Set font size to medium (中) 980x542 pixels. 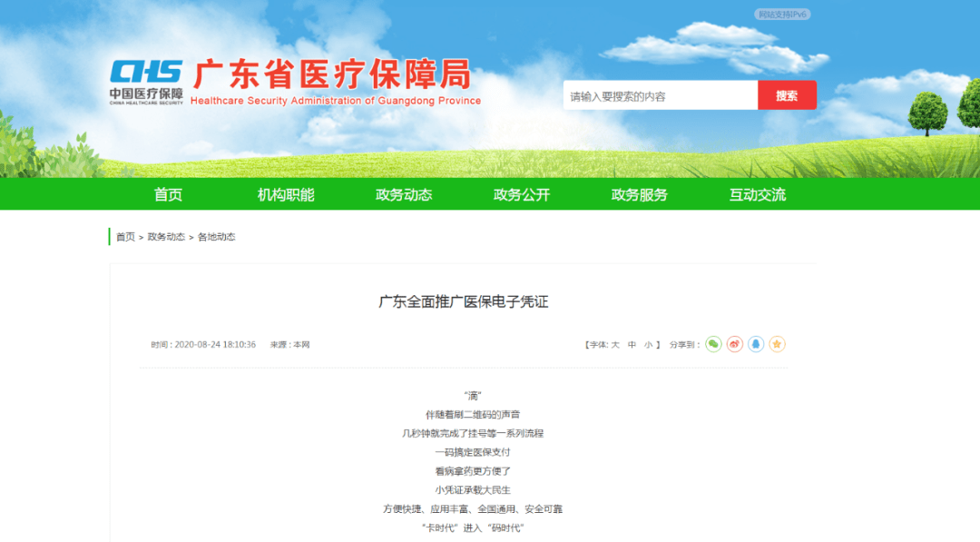click(x=632, y=345)
